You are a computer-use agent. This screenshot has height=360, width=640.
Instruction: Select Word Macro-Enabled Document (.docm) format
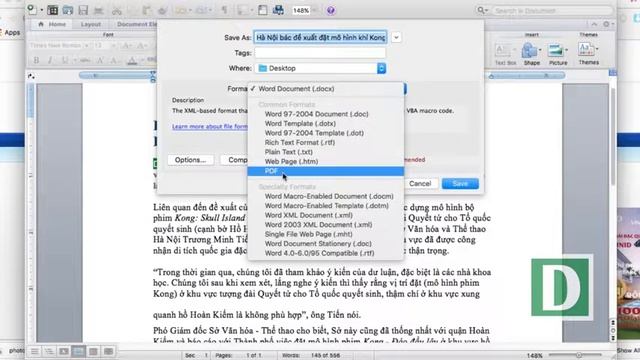[x=326, y=196]
